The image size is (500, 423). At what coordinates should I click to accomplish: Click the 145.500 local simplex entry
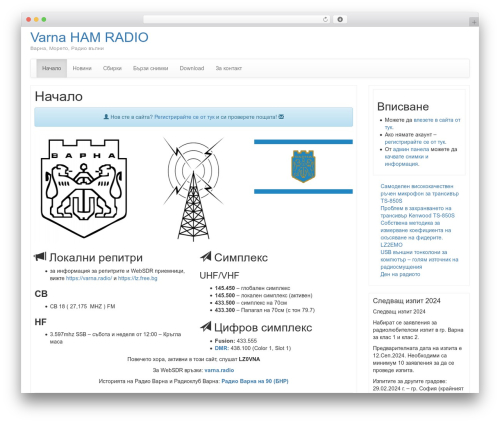(263, 295)
